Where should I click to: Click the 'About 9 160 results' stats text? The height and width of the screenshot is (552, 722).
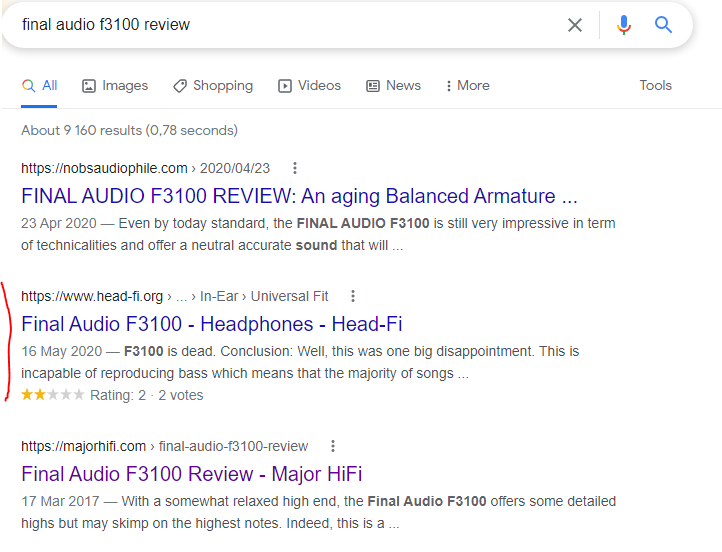[x=129, y=131]
